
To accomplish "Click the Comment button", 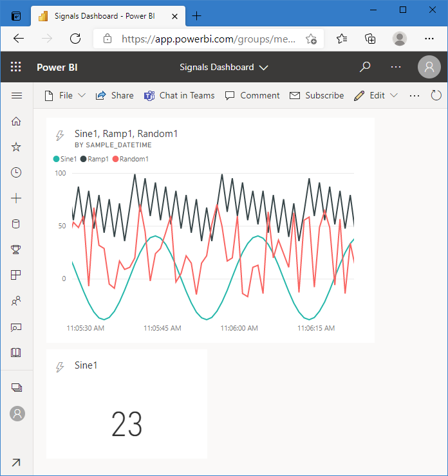I will [x=252, y=96].
